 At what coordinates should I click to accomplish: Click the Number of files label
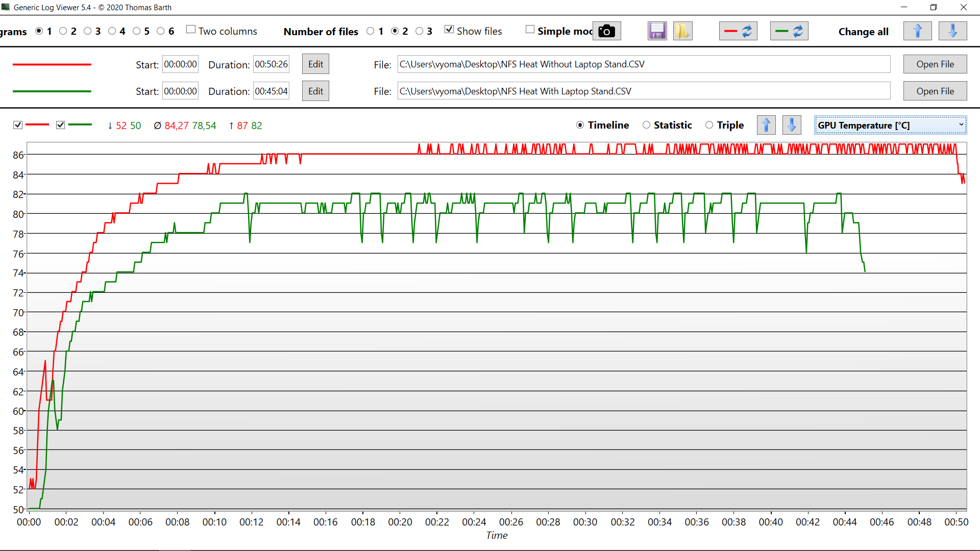point(321,32)
